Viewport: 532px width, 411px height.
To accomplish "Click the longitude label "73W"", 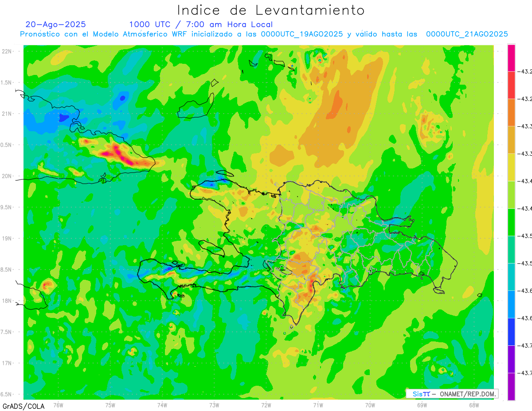I will [214, 405].
